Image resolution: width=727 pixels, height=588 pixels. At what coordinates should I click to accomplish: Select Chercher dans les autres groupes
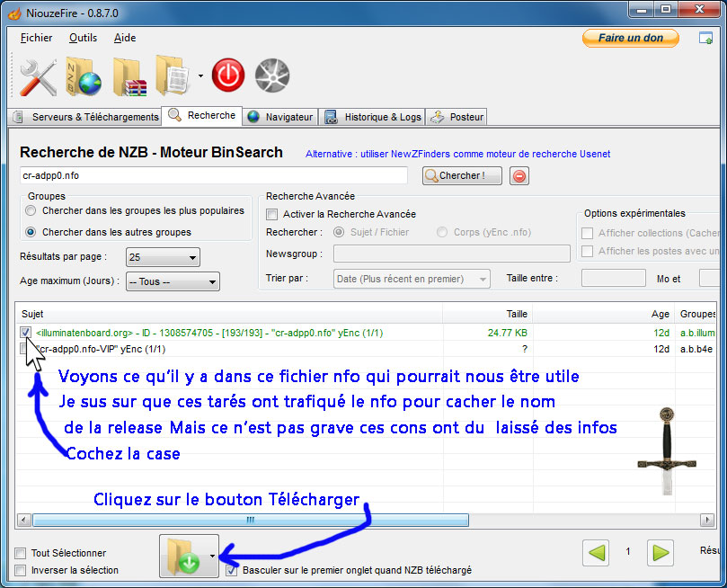pos(31,232)
